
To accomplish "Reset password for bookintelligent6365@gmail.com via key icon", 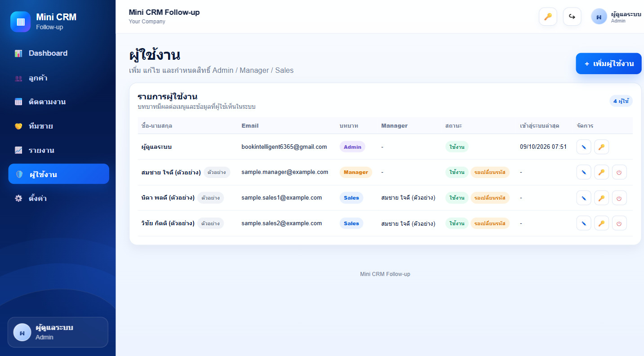I will coord(601,147).
